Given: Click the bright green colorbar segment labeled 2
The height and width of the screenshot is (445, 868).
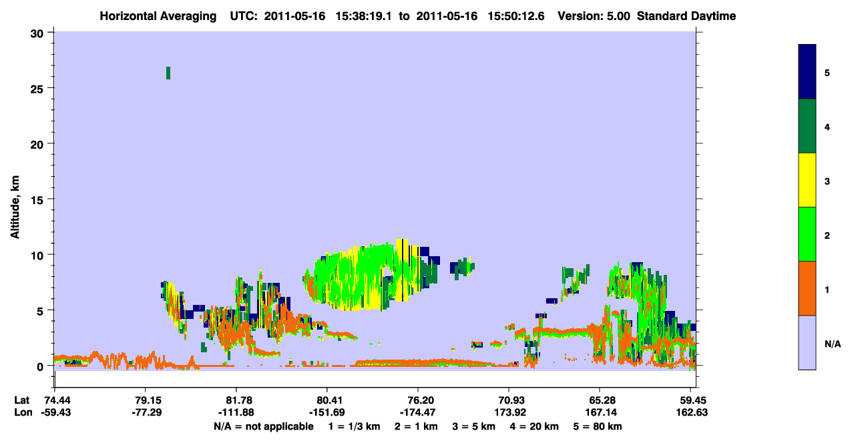Looking at the screenshot, I should point(807,234).
